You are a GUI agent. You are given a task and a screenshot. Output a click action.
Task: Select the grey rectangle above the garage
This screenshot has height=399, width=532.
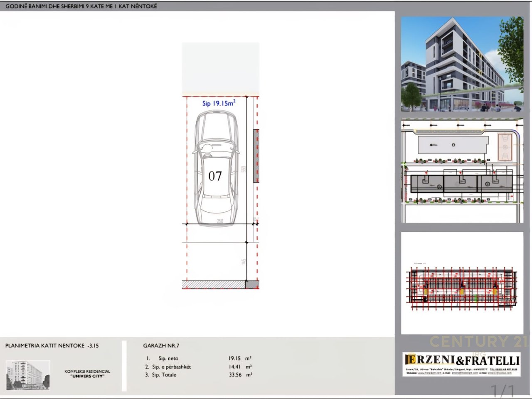220,68
